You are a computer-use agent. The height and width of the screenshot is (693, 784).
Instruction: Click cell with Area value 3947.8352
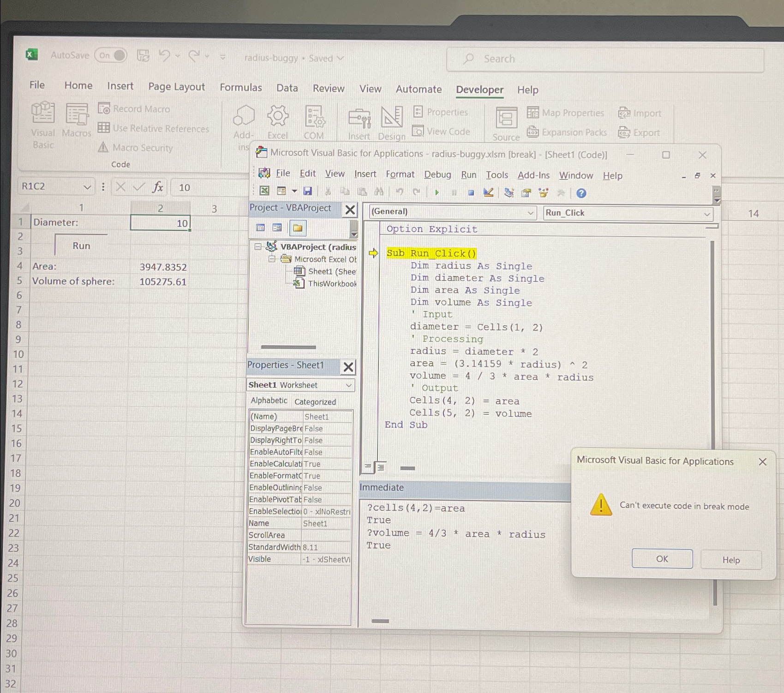tap(160, 267)
